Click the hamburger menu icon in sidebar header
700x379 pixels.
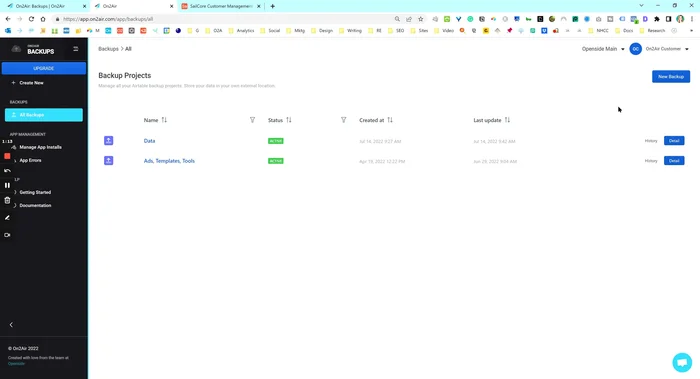coord(75,49)
